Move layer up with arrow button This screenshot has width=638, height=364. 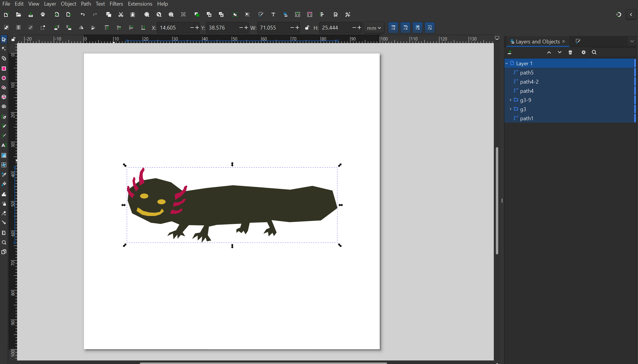click(549, 52)
